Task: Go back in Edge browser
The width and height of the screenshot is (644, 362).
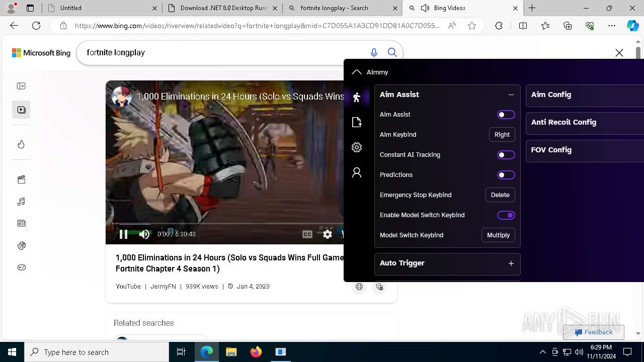Action: point(14,26)
